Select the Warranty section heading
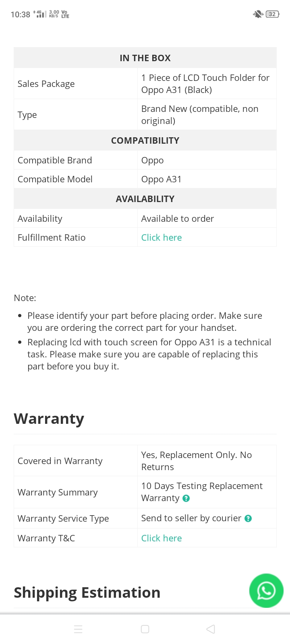This screenshot has height=644, width=290. click(49, 419)
